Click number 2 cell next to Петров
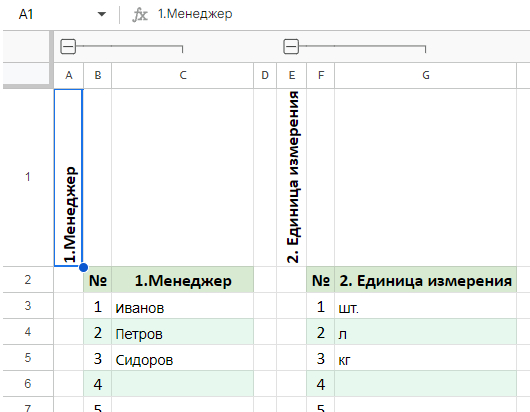 (x=98, y=332)
